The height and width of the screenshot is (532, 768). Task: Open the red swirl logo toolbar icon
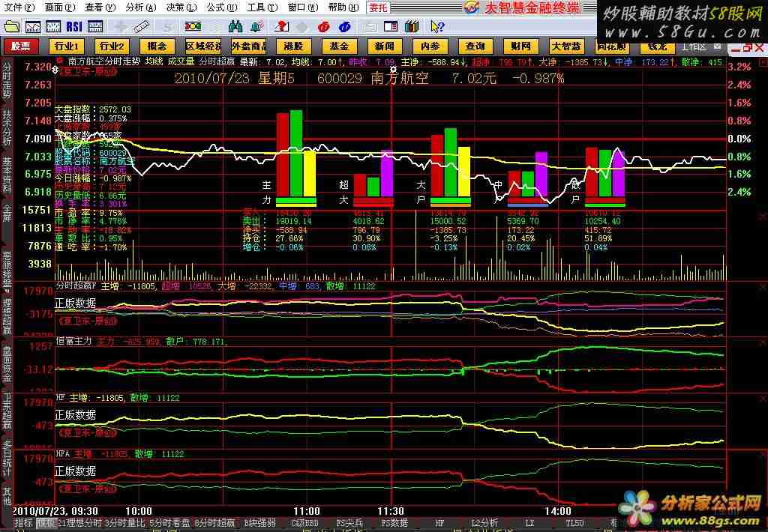[323, 27]
